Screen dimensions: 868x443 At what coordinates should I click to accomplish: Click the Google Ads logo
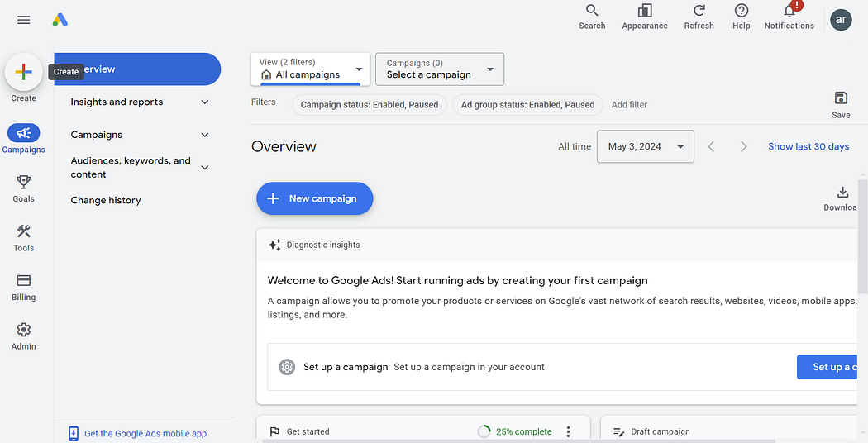(x=60, y=20)
